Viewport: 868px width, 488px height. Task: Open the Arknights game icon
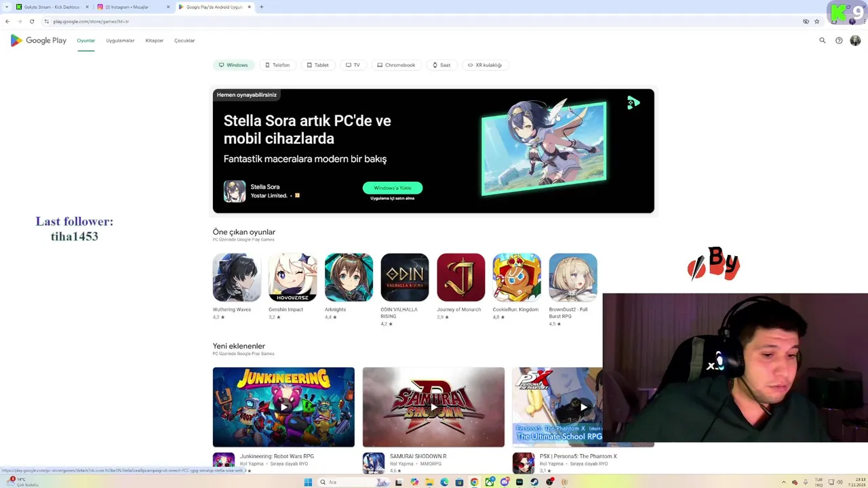point(349,277)
